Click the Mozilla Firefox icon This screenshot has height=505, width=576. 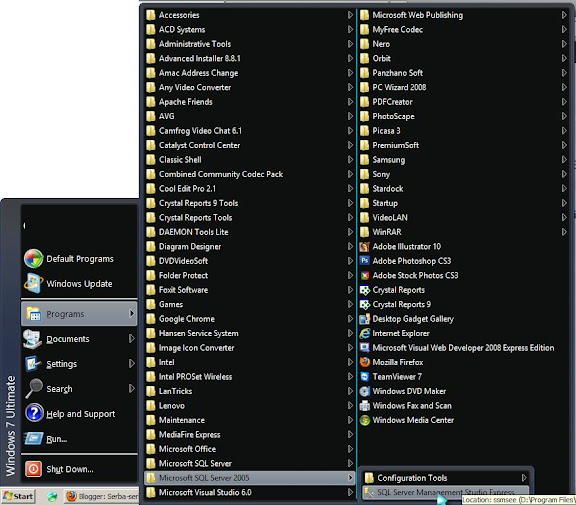[364, 362]
